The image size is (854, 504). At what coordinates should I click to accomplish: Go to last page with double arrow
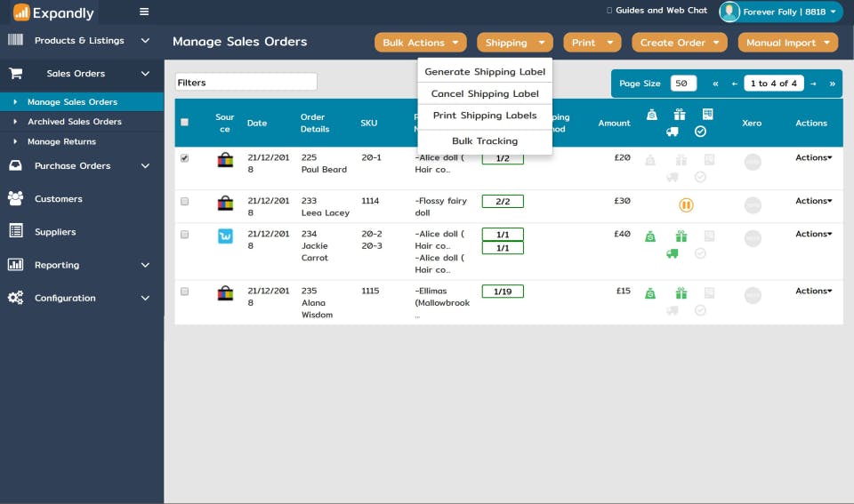(833, 84)
